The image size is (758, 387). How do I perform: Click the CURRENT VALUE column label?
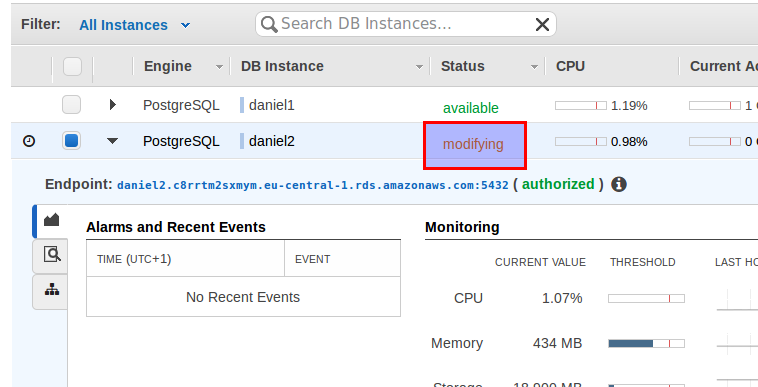[x=540, y=262]
